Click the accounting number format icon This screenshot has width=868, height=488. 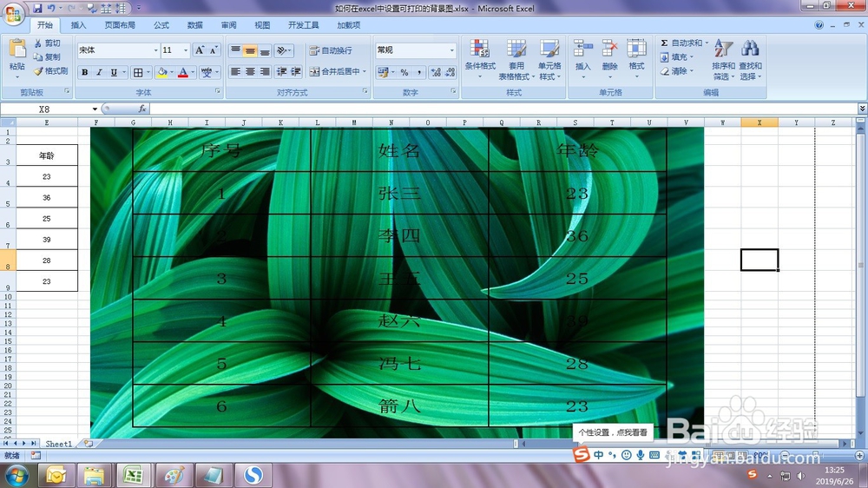click(382, 72)
